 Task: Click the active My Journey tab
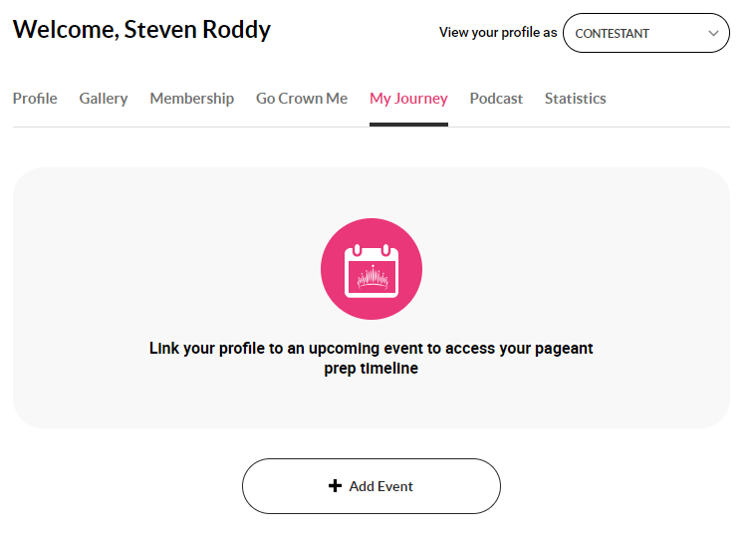[x=408, y=99]
